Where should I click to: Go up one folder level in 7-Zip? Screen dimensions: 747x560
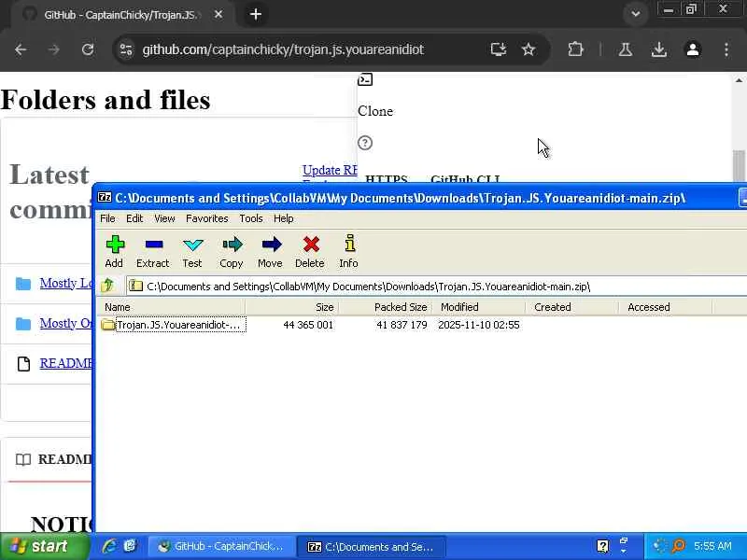click(107, 286)
